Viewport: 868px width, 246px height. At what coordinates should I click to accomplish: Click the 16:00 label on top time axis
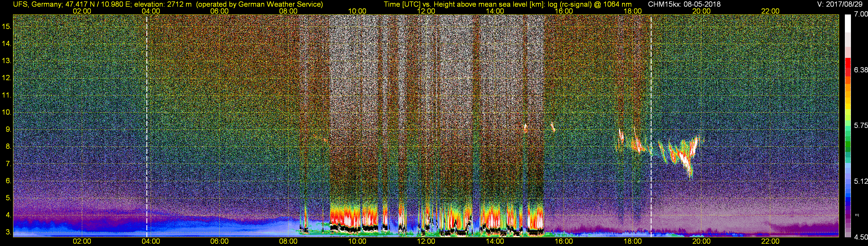[x=564, y=11]
